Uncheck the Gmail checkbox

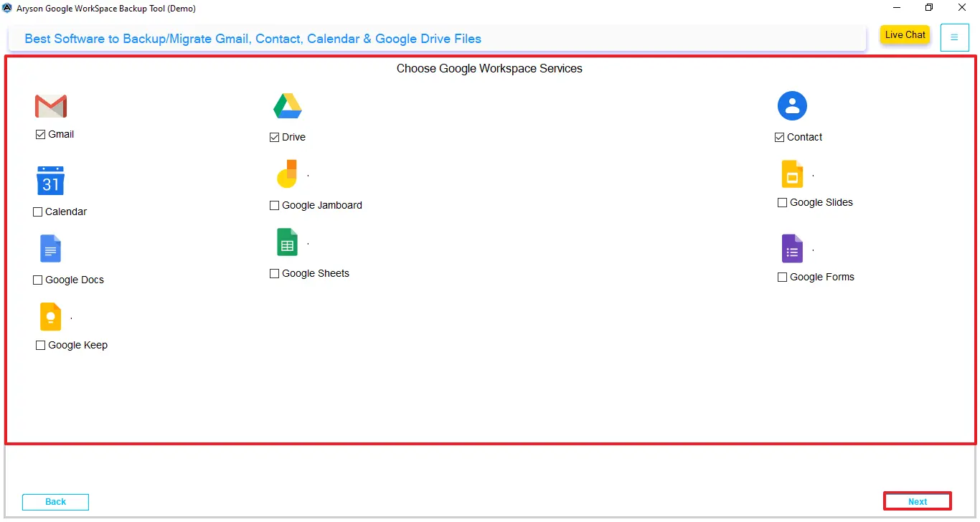[40, 134]
